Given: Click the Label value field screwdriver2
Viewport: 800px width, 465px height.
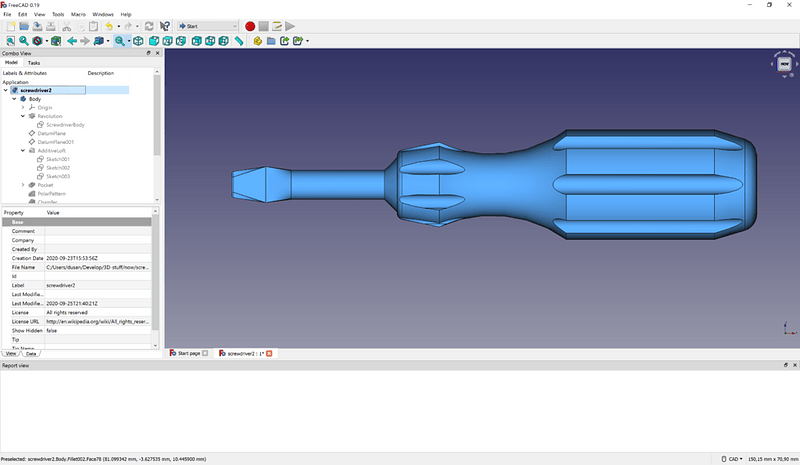Looking at the screenshot, I should pos(97,285).
